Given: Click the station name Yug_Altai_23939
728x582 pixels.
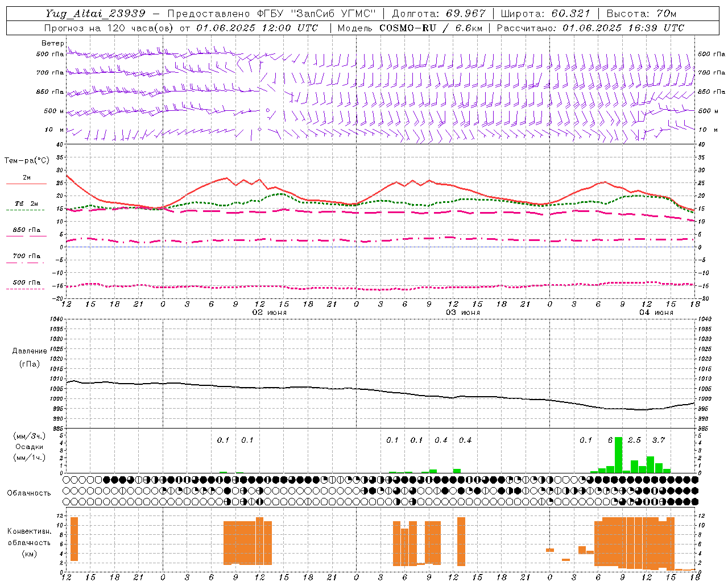Looking at the screenshot, I should (x=95, y=13).
